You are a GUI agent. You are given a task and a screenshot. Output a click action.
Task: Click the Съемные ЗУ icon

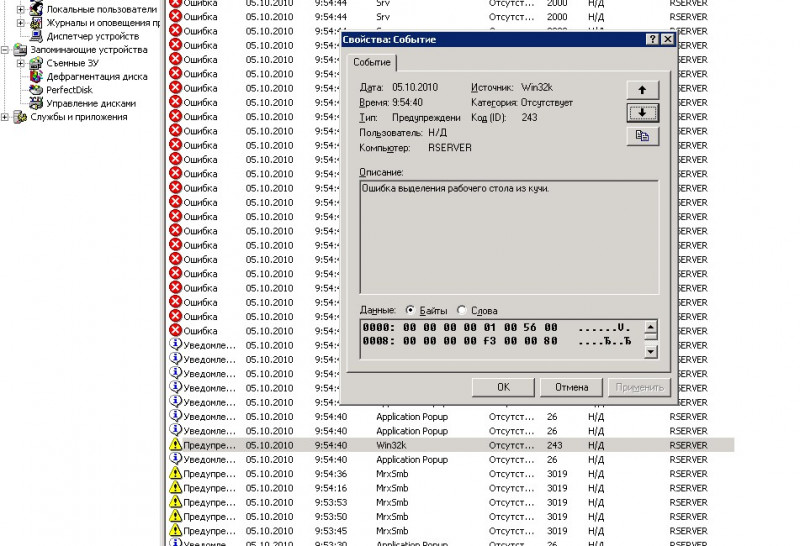click(36, 63)
